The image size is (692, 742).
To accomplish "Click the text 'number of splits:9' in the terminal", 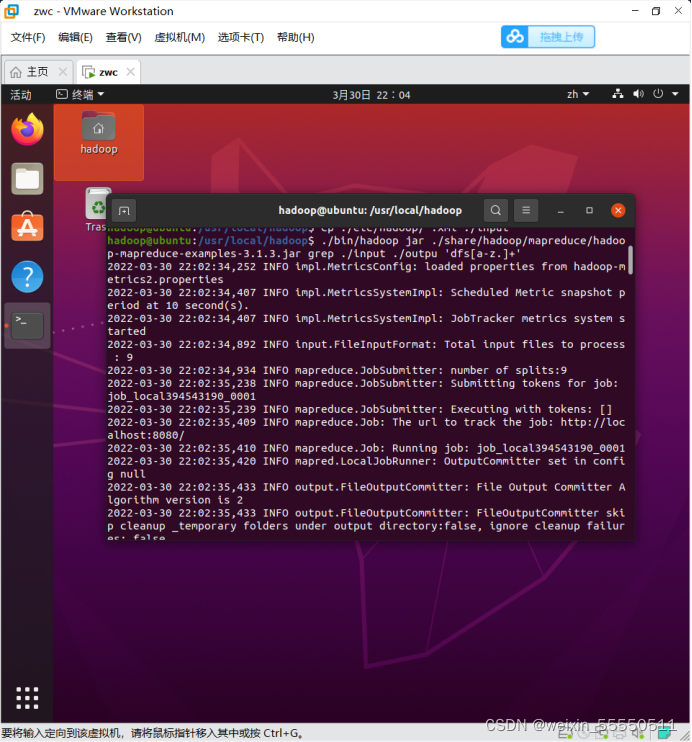I will click(x=508, y=370).
